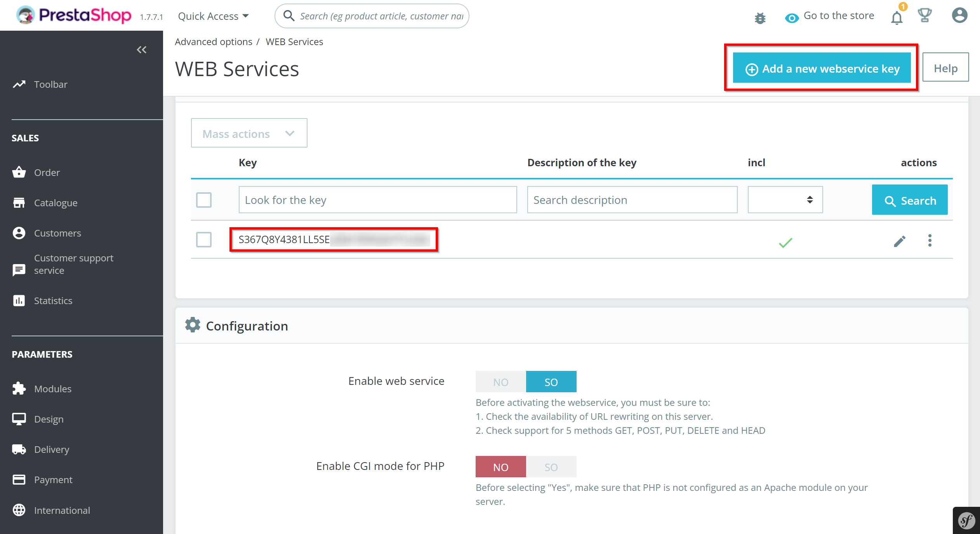
Task: Open the International menu
Action: (62, 510)
